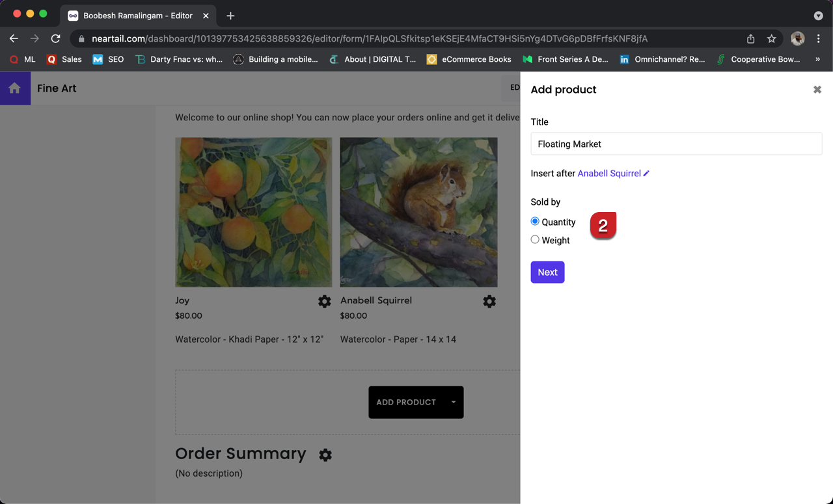
Task: Open the purple home icon
Action: coord(15,88)
